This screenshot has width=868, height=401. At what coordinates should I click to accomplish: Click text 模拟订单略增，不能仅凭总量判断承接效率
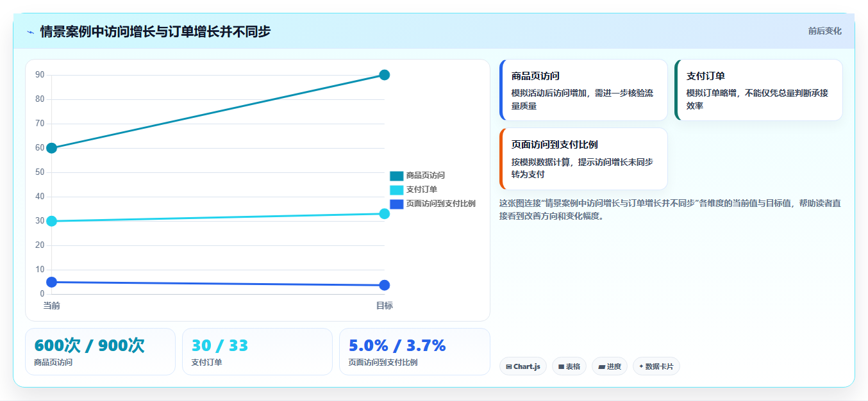click(x=757, y=99)
